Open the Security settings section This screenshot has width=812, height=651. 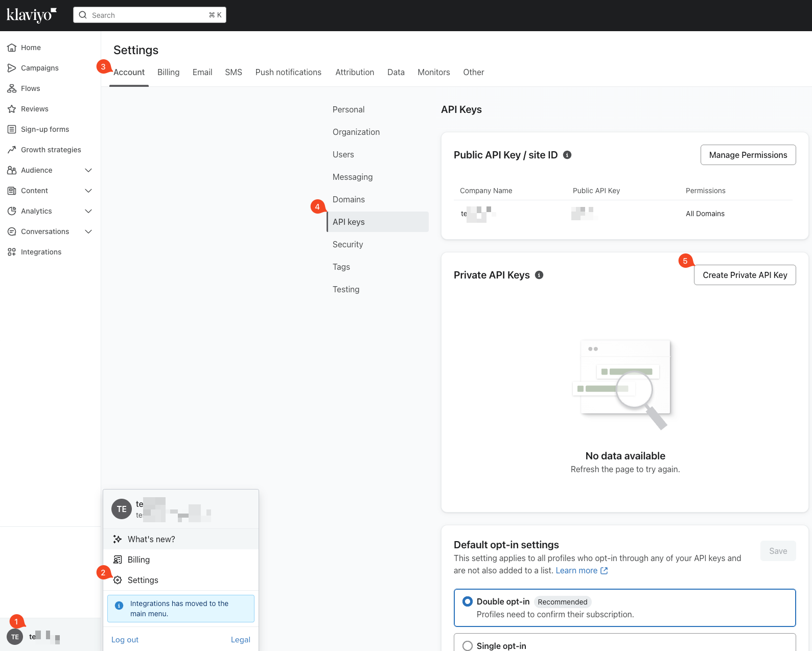[347, 244]
